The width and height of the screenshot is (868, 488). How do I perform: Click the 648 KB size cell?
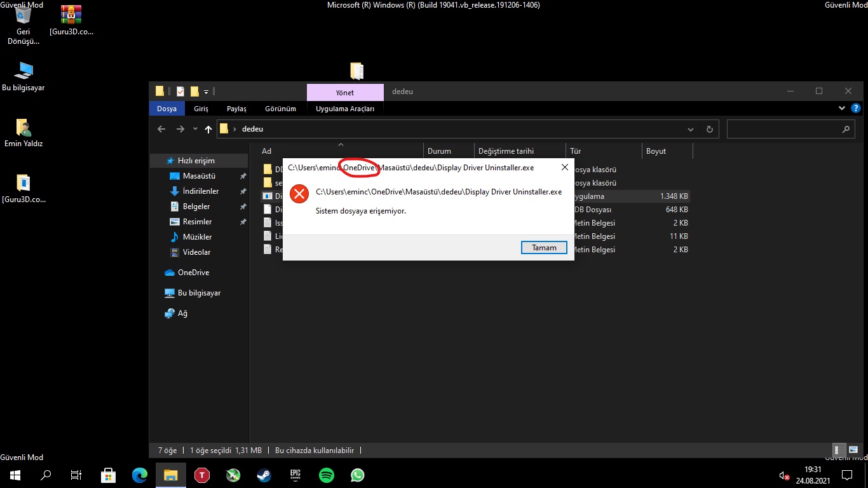pyautogui.click(x=677, y=210)
